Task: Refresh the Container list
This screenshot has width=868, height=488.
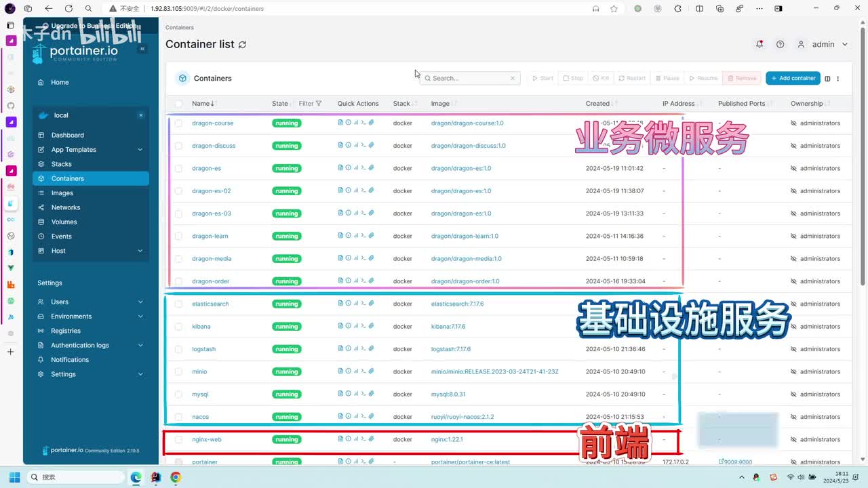Action: click(x=242, y=45)
